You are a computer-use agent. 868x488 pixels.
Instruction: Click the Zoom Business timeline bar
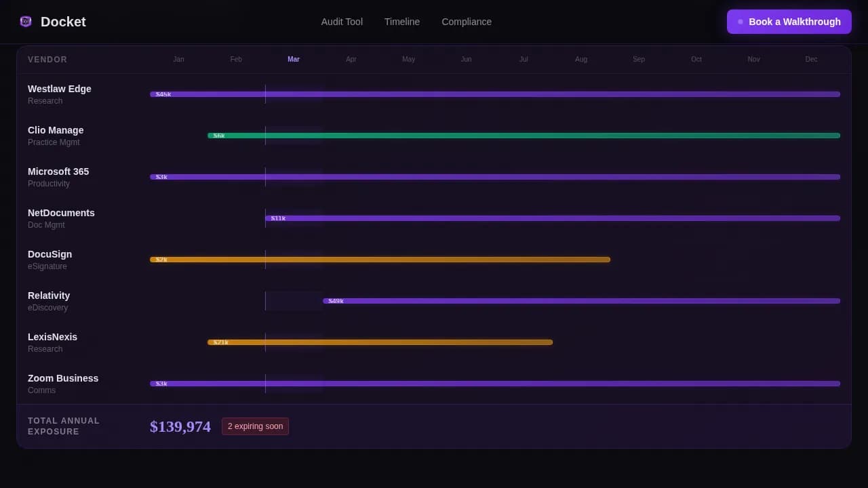point(495,384)
